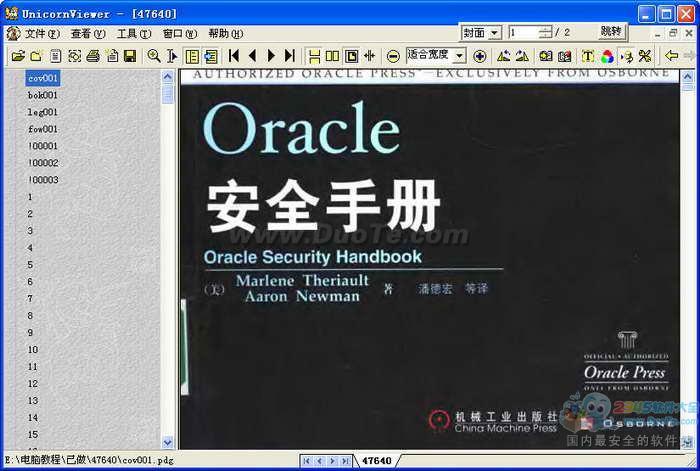This screenshot has height=471, width=700.
Task: Click the Save floppy disk icon
Action: click(x=130, y=56)
